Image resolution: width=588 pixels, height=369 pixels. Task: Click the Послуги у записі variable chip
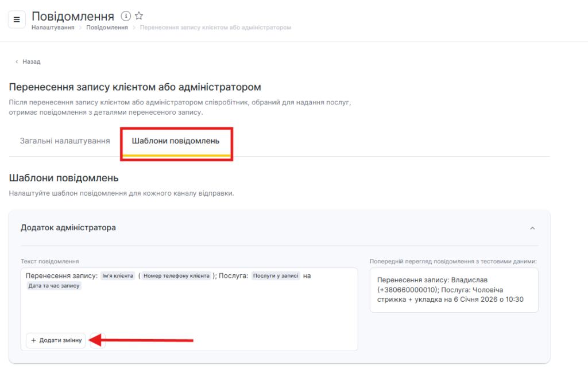click(276, 276)
